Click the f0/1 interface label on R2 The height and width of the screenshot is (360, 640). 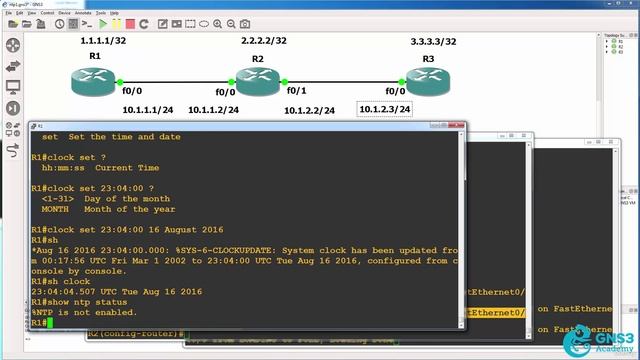click(296, 91)
